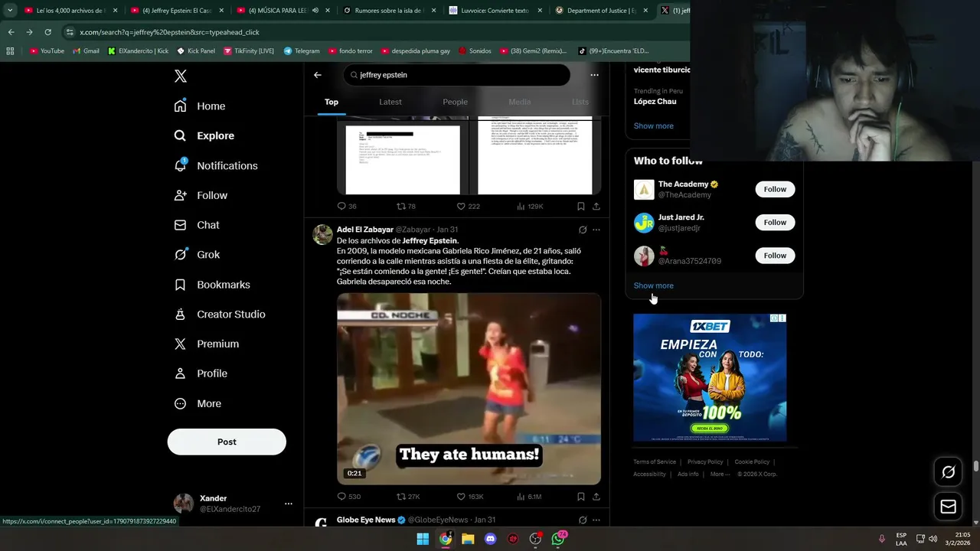The image size is (980, 551).
Task: Open the YouTube bookmark
Action: tap(47, 51)
